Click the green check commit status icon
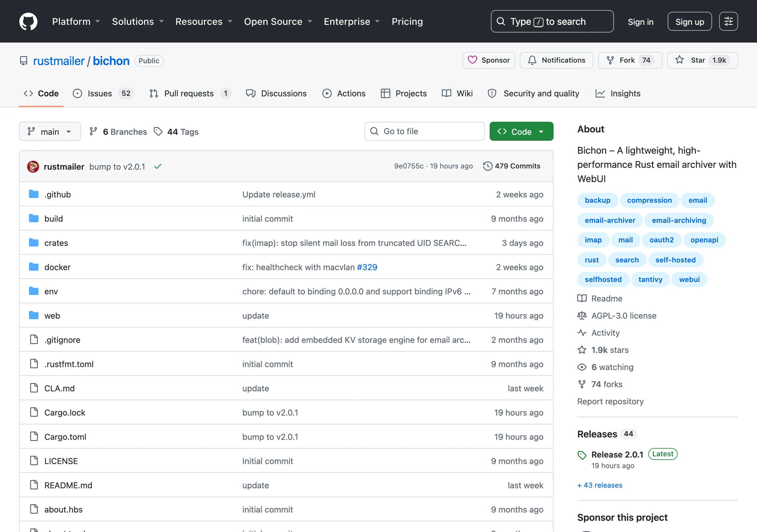 [x=158, y=166]
